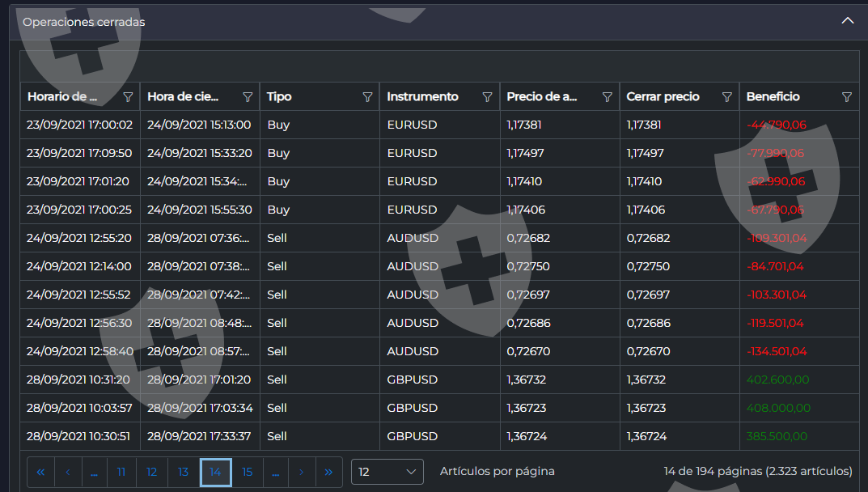Go to page 12
The height and width of the screenshot is (492, 868).
pos(152,472)
